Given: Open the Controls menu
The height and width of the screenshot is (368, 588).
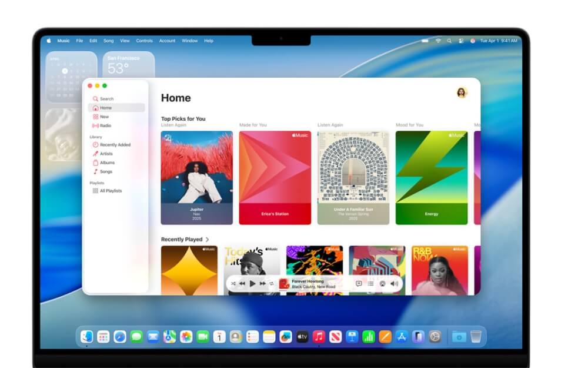Looking at the screenshot, I should coord(145,41).
